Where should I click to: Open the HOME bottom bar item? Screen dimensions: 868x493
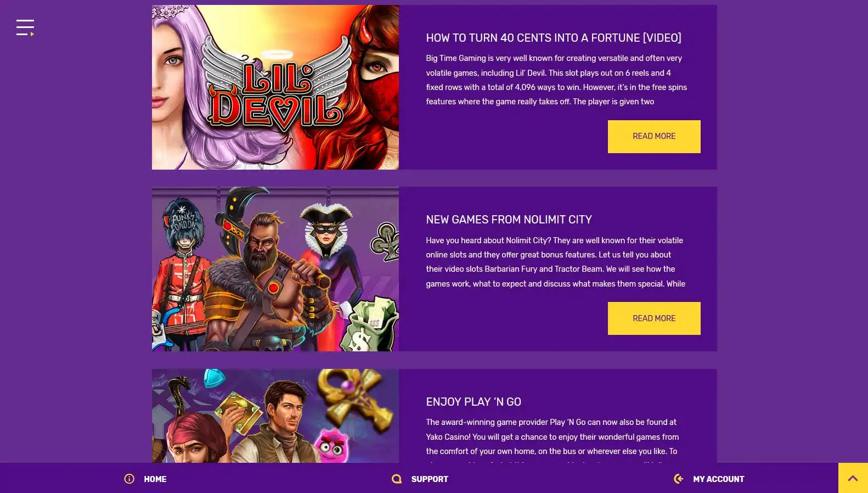145,479
